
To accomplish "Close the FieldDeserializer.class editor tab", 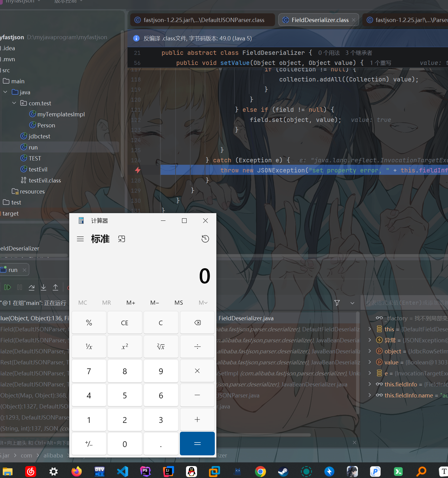I will 354,20.
